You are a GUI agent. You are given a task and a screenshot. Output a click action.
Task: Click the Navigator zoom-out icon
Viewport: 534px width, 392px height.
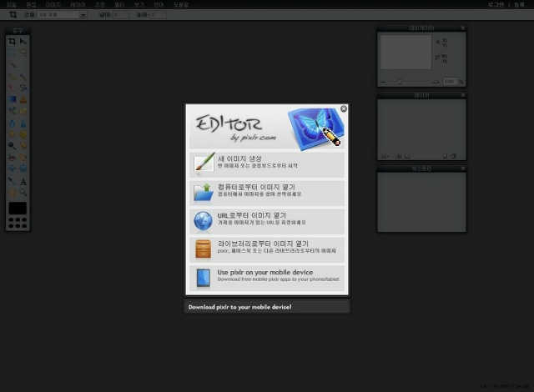[383, 82]
